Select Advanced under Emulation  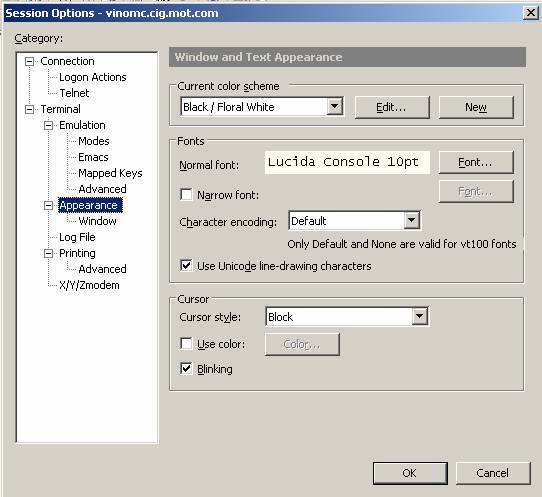(x=102, y=189)
